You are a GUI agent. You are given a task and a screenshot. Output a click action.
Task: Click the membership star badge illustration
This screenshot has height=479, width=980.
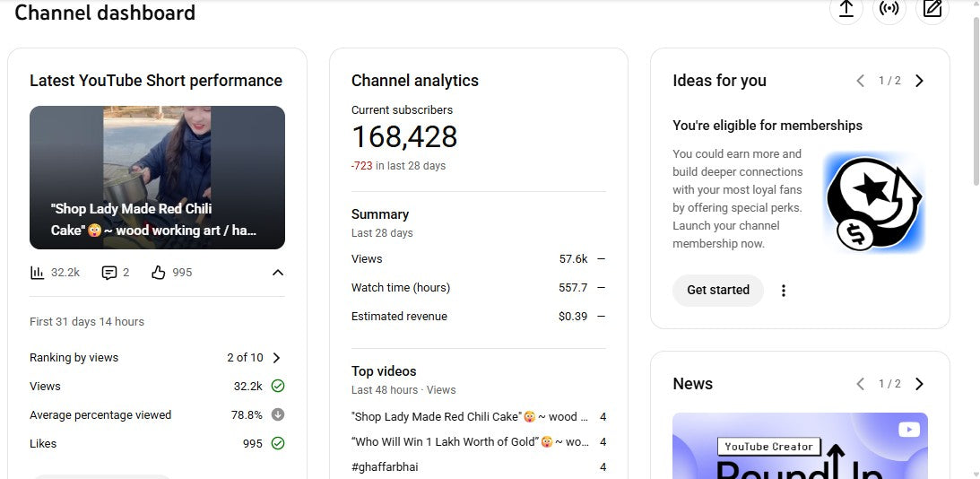(x=872, y=202)
